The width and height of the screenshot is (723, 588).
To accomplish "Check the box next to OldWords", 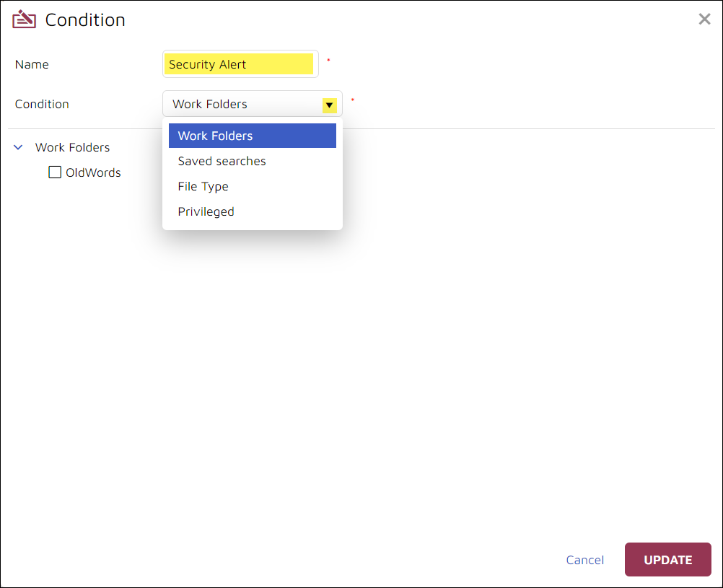I will tap(55, 172).
